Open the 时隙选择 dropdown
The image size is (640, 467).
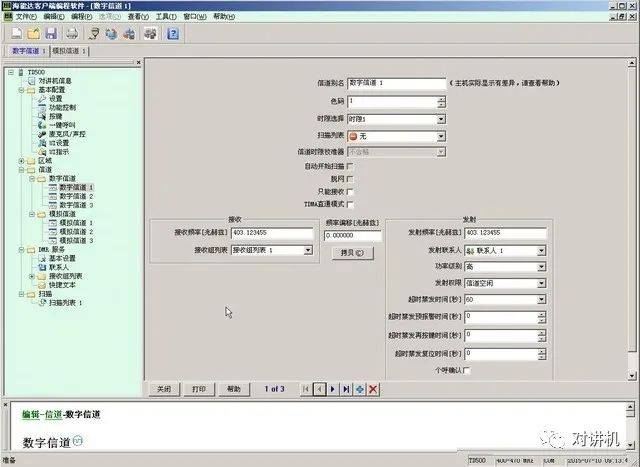441,119
